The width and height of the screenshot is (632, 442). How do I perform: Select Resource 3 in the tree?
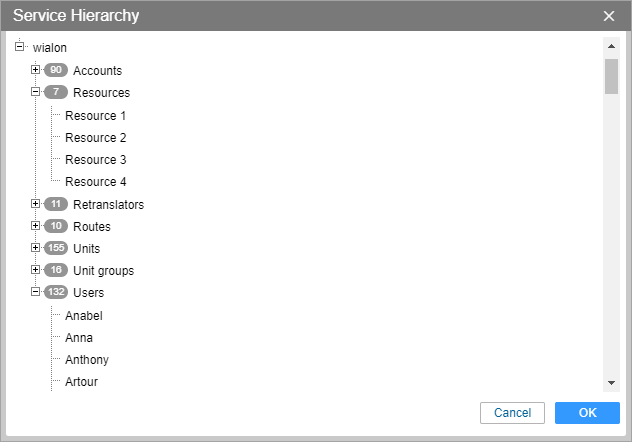click(96, 160)
